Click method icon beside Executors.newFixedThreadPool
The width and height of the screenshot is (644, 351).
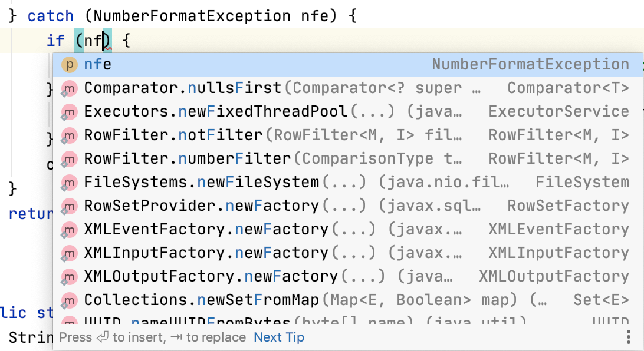tap(70, 112)
